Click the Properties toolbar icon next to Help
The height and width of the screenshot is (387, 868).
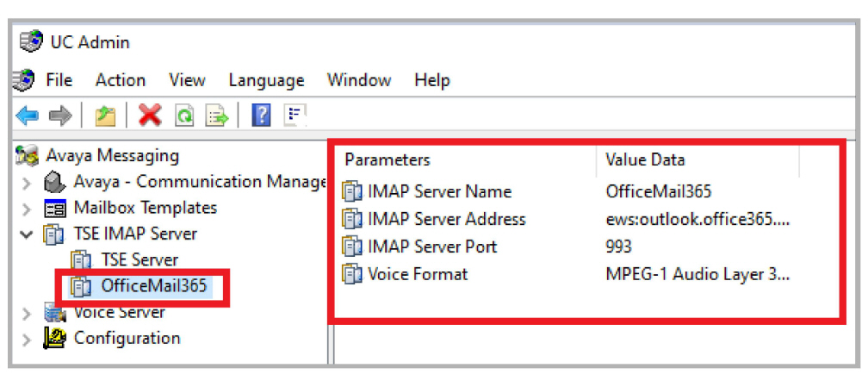point(295,115)
